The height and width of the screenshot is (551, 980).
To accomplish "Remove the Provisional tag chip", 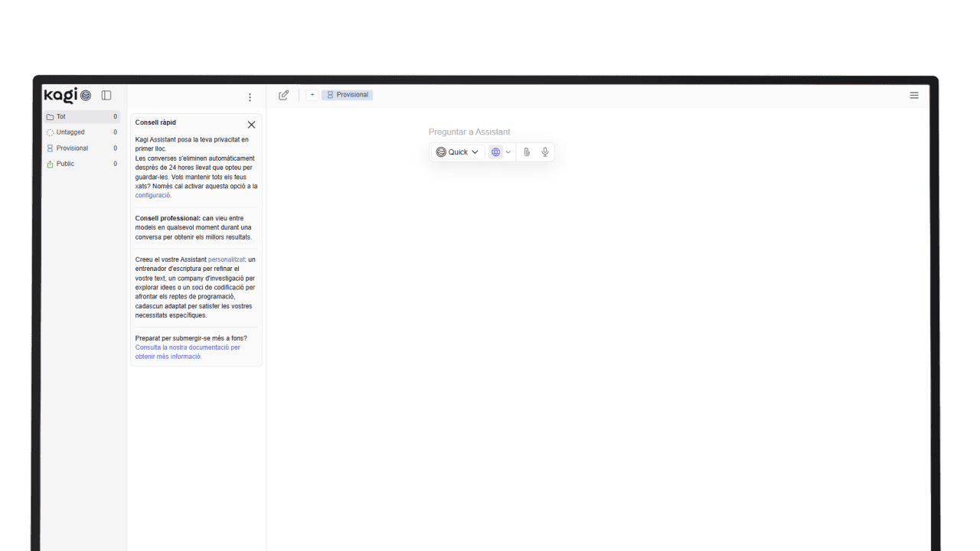I will point(347,95).
